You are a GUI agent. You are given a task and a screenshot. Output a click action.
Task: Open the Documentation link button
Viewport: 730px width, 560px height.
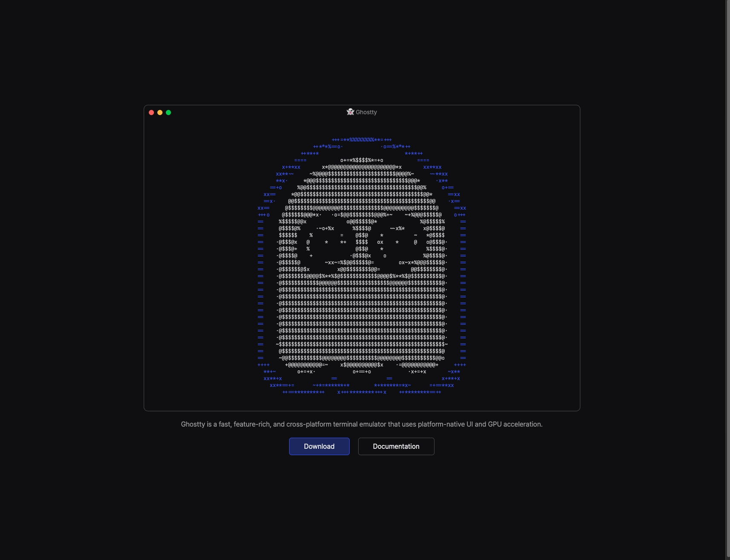(x=396, y=446)
